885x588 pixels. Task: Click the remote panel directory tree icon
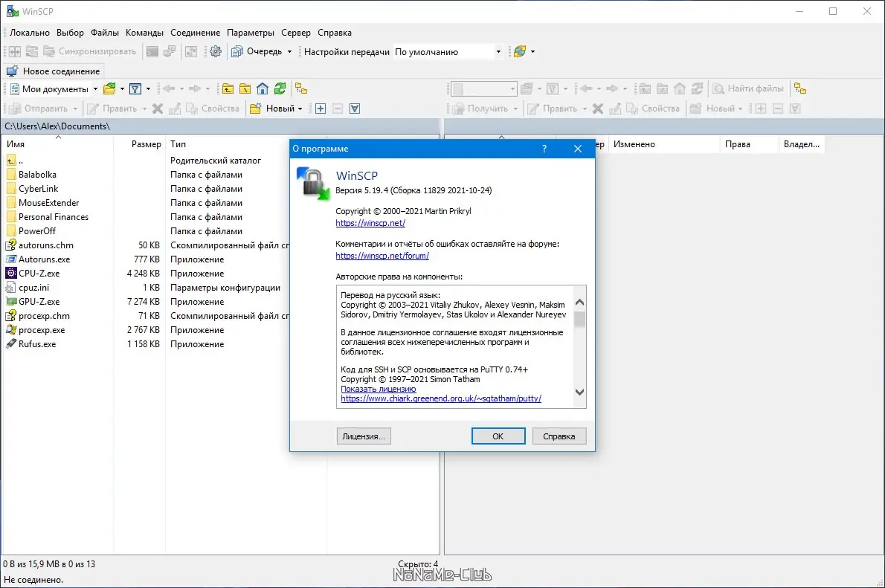pyautogui.click(x=800, y=88)
